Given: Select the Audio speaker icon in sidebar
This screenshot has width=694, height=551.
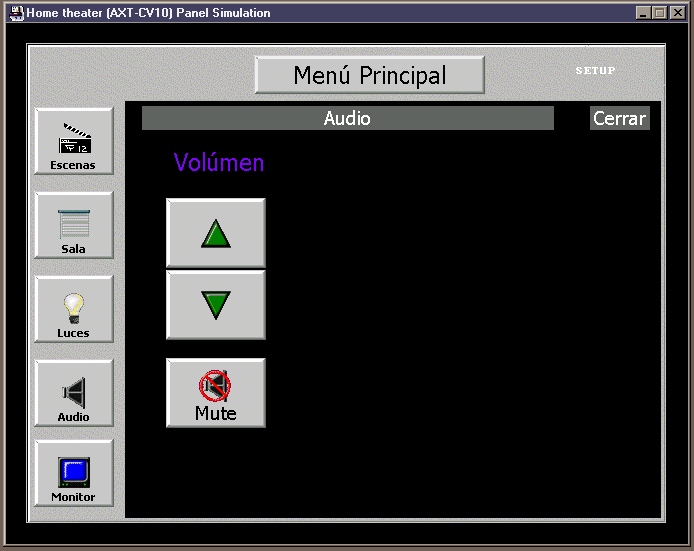Looking at the screenshot, I should coord(73,394).
